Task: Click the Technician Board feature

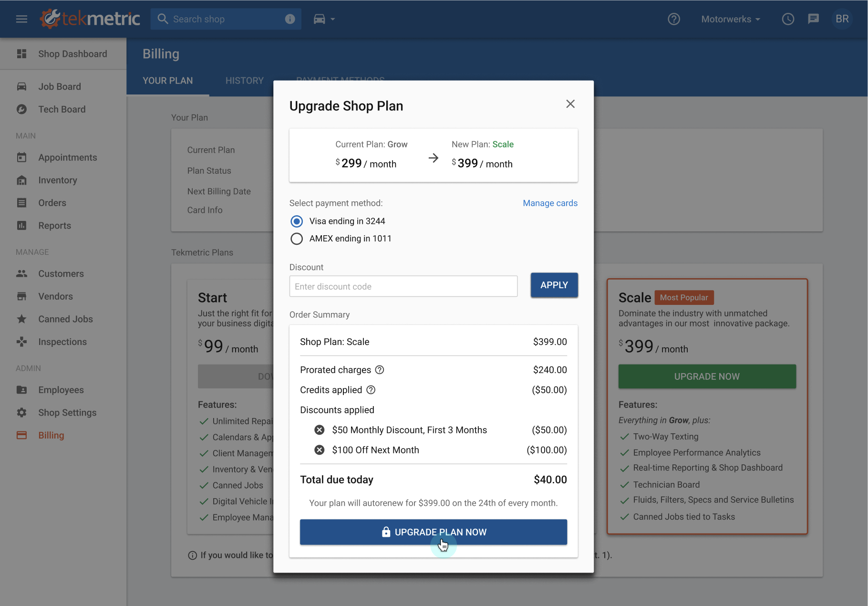Action: point(666,484)
